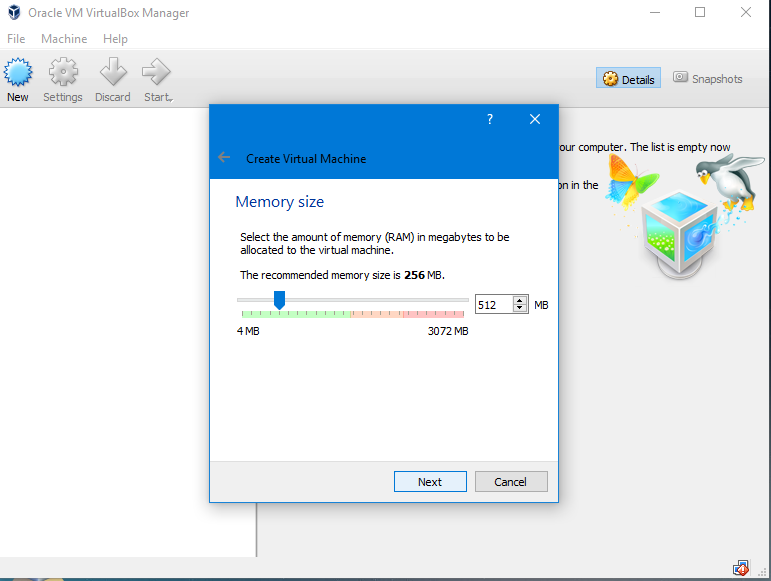Click the memory size slider handle
The height and width of the screenshot is (581, 771).
pyautogui.click(x=279, y=300)
